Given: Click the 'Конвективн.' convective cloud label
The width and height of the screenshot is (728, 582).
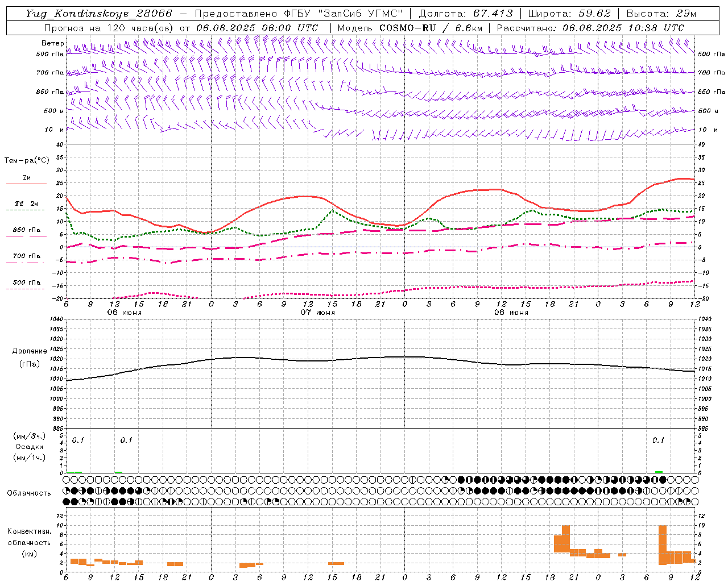Looking at the screenshot, I should point(29,531).
